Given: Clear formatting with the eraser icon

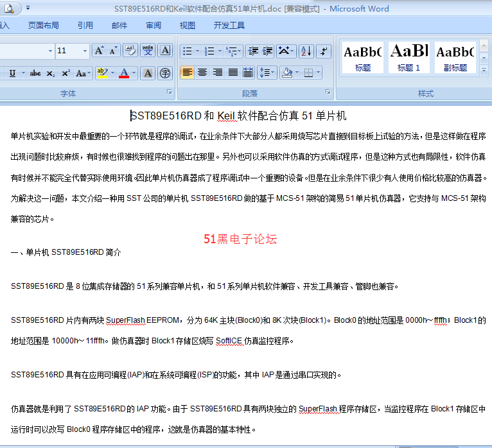Looking at the screenshot, I should click(130, 51).
